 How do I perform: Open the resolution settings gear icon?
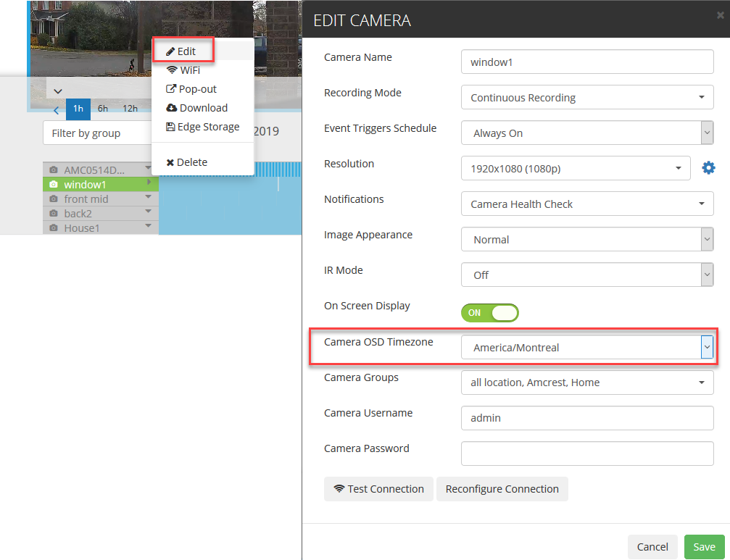pyautogui.click(x=708, y=168)
